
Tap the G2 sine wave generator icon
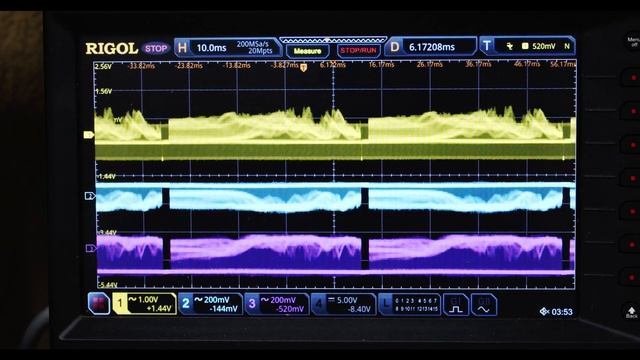pyautogui.click(x=484, y=304)
